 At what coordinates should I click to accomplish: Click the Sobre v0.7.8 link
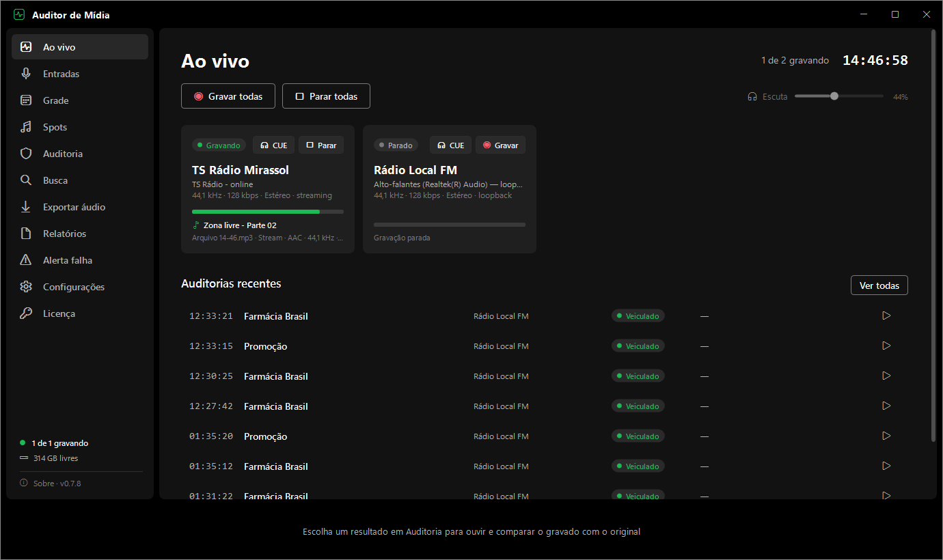[x=51, y=484]
